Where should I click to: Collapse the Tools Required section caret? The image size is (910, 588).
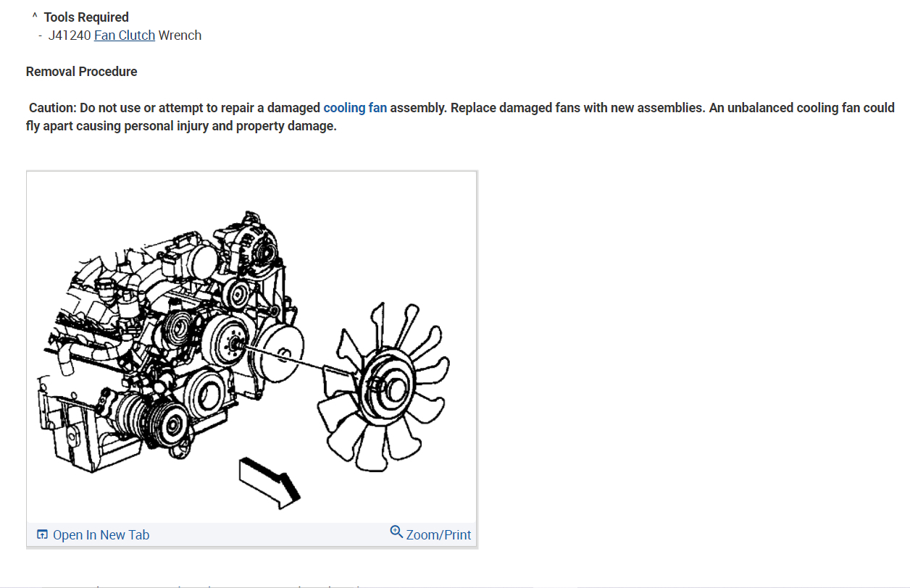(x=34, y=17)
